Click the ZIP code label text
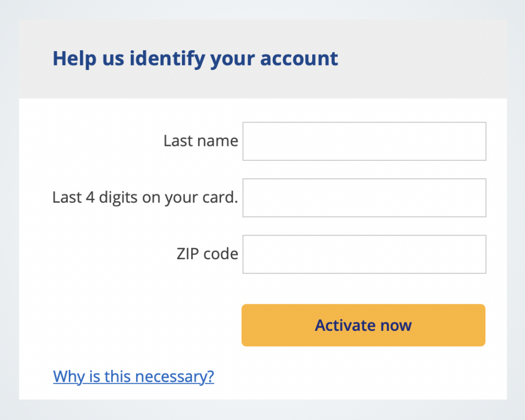Viewport: 525px width, 420px height. 207,254
